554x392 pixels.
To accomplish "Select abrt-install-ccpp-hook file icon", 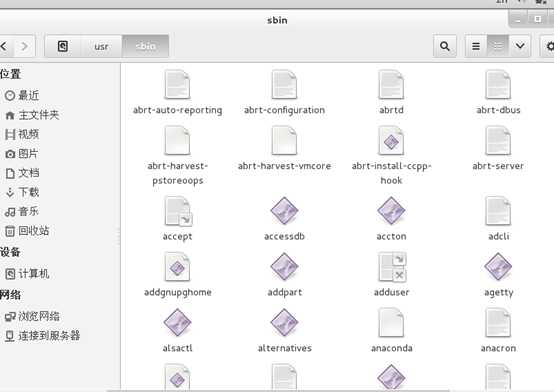I will (x=391, y=141).
